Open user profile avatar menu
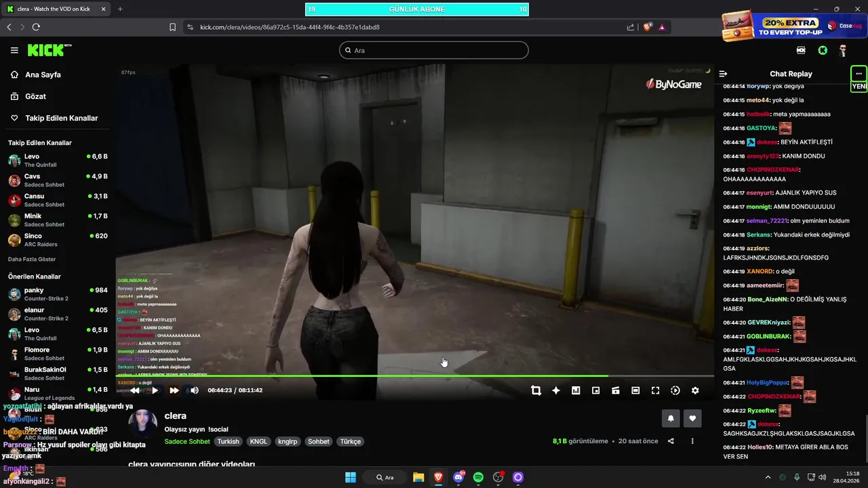The height and width of the screenshot is (488, 868). click(843, 50)
